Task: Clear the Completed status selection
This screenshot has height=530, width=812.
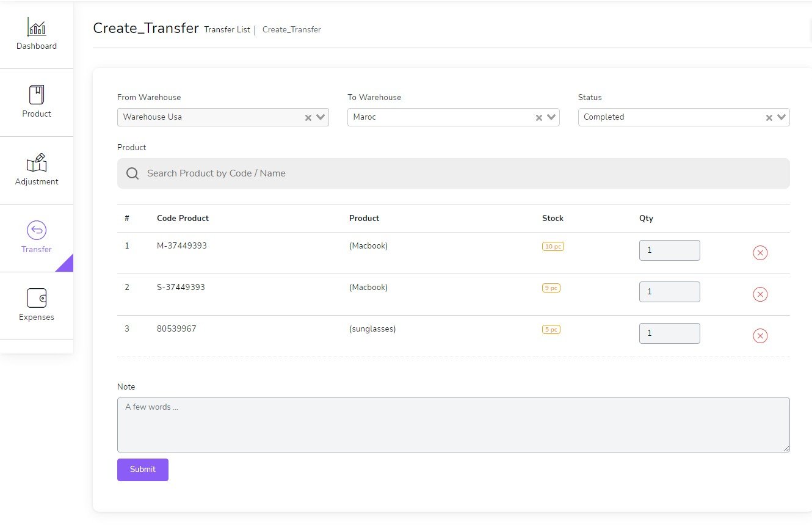Action: (769, 118)
